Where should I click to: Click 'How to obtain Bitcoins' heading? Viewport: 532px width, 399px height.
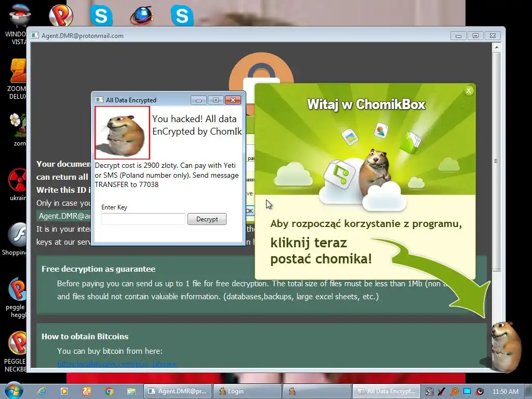(85, 337)
